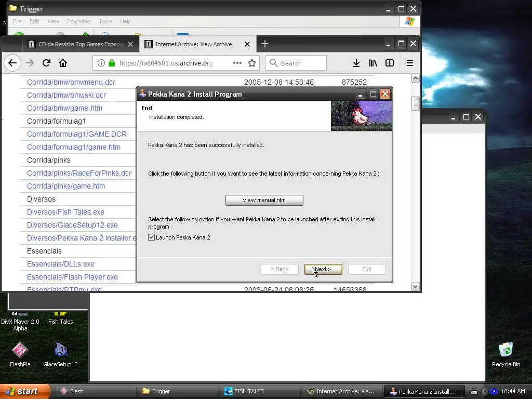This screenshot has width=532, height=399.
Task: Open the File menu in Trigger window
Action: point(17,21)
